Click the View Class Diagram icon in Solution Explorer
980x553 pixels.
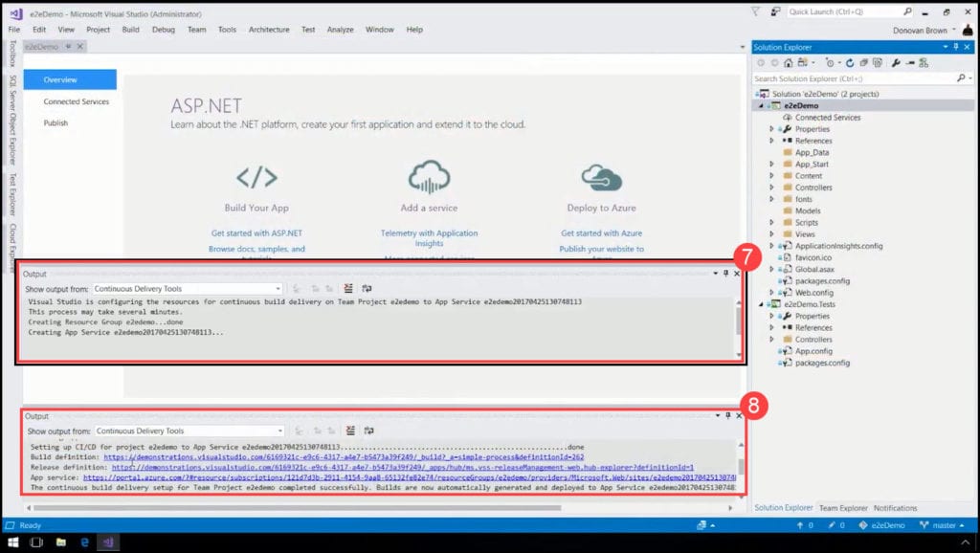[x=924, y=63]
